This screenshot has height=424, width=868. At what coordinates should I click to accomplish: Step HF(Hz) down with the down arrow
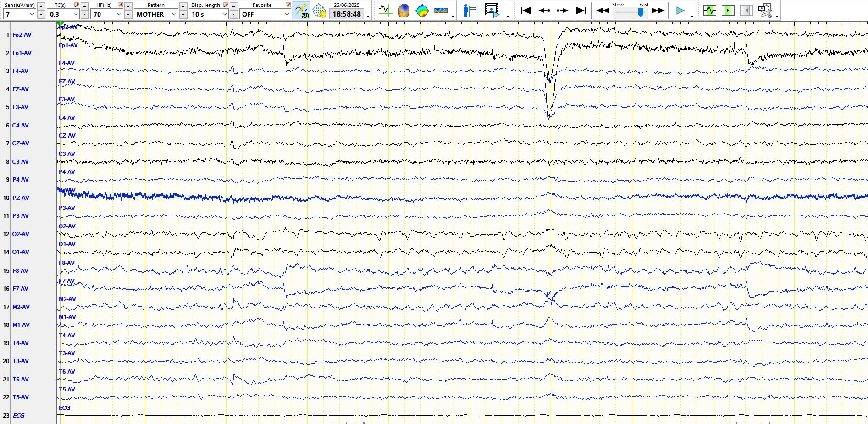(x=128, y=14)
